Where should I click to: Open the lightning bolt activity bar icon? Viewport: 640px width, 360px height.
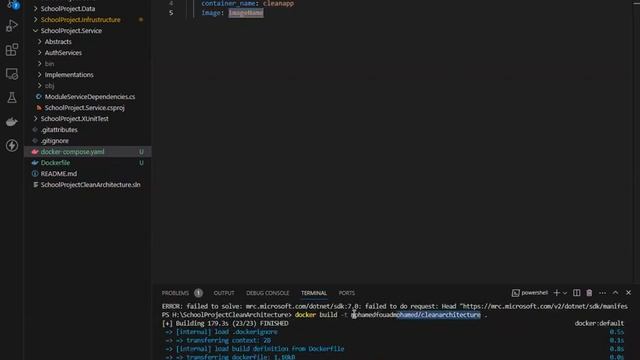[11, 145]
